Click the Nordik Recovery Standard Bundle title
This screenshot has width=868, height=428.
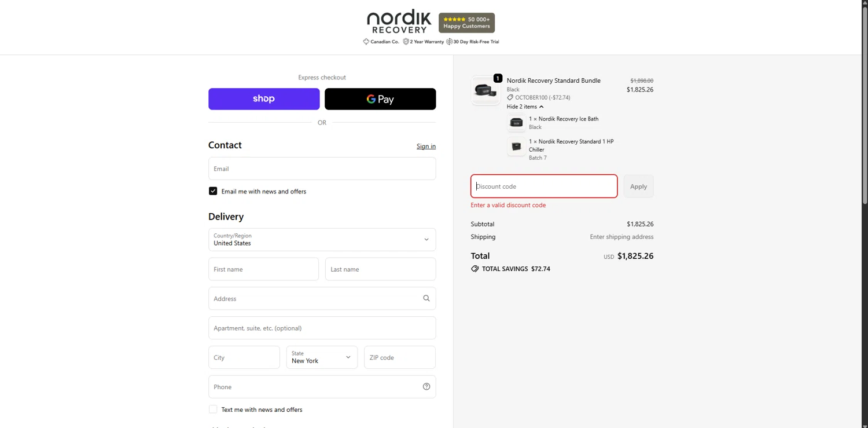point(553,81)
